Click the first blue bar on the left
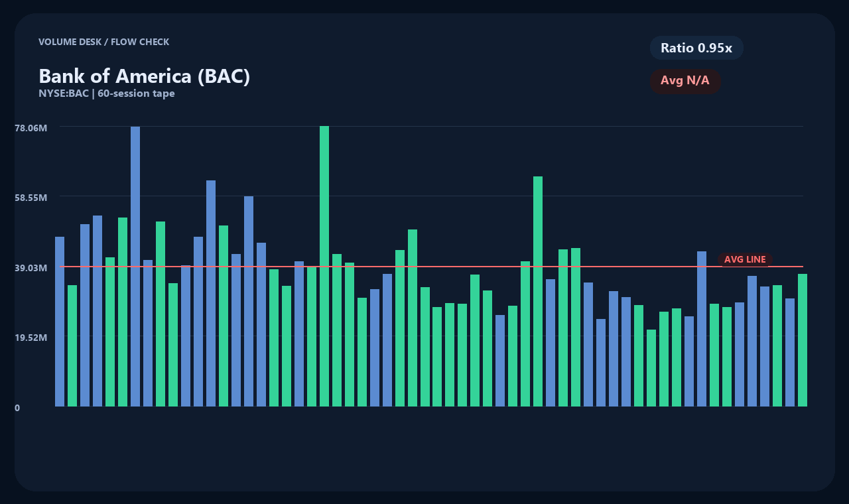This screenshot has height=504, width=849. (60, 322)
